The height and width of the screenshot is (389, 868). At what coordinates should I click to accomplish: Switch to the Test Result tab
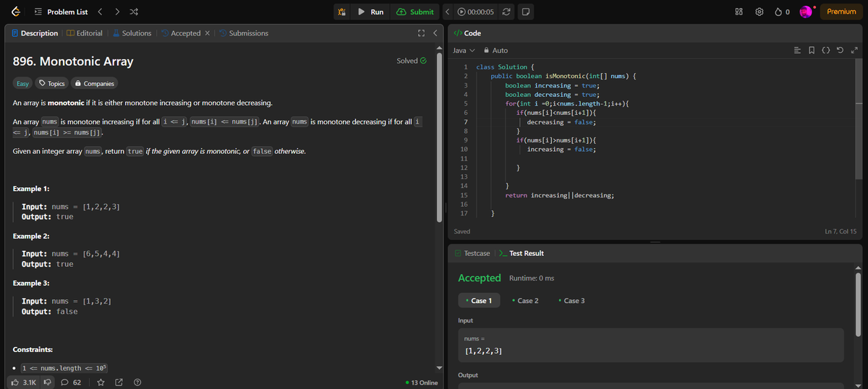click(522, 253)
